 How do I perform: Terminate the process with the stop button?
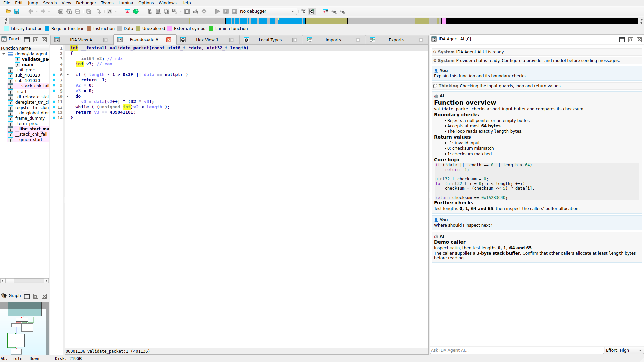tap(234, 11)
